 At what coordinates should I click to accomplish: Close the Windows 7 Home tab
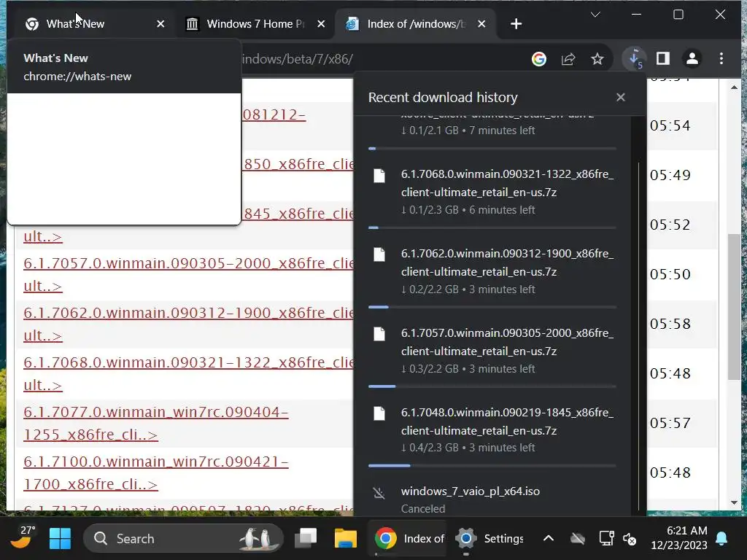(321, 24)
